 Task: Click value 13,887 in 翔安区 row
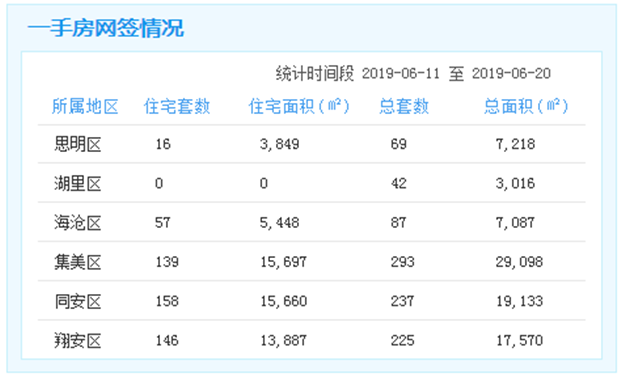click(x=283, y=340)
